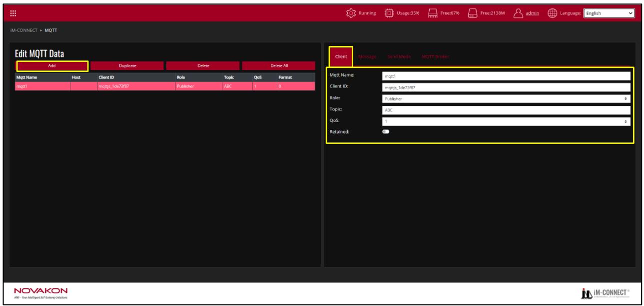Click into the Topic input field
The height and width of the screenshot is (306, 644).
pyautogui.click(x=506, y=110)
